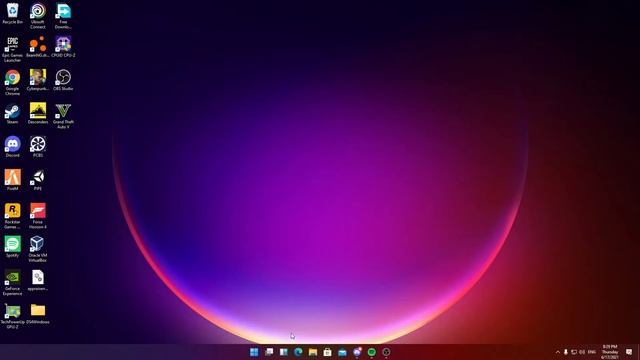The width and height of the screenshot is (640, 360).
Task: Open the Recycle Bin desktop icon
Action: (13, 13)
